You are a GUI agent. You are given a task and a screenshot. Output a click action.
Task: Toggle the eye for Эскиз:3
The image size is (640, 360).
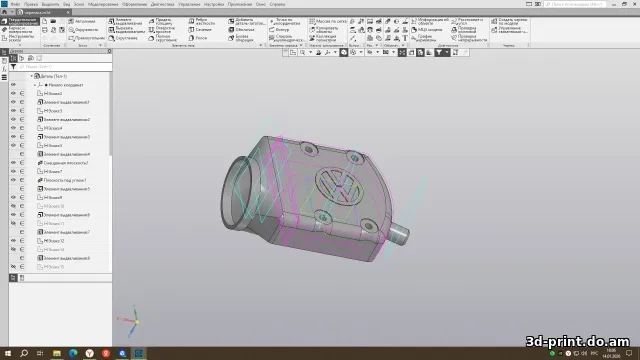(x=13, y=111)
